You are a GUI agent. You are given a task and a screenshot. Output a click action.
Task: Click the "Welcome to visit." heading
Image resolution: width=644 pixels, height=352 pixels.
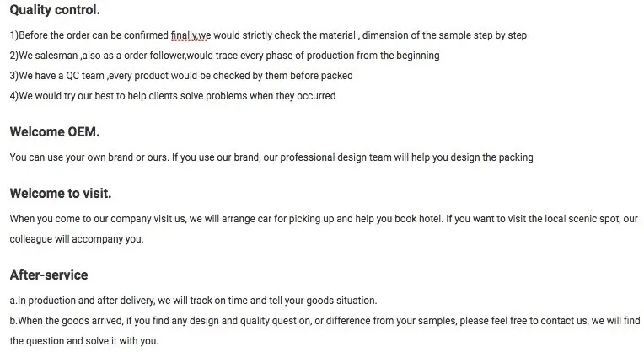tap(60, 194)
